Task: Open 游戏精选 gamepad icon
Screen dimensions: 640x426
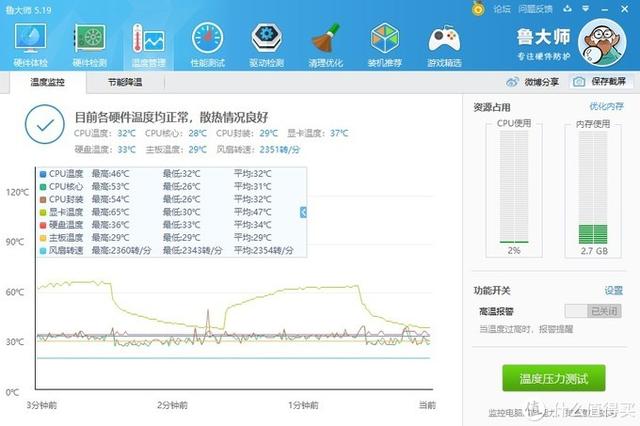Action: (x=444, y=44)
